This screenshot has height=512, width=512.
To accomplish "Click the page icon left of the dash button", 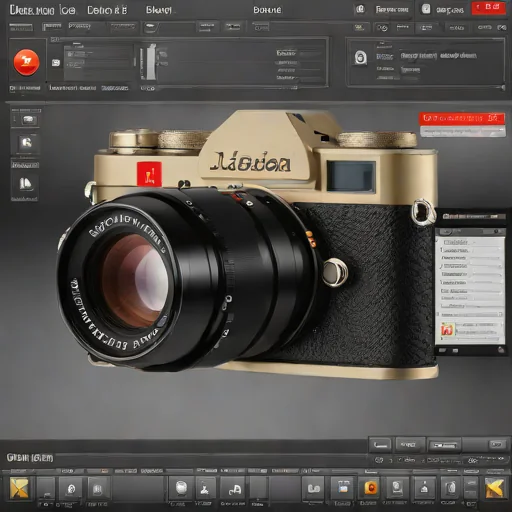I will point(450,488).
